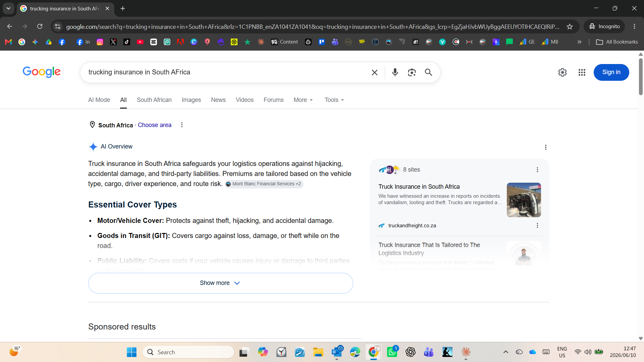644x362 pixels.
Task: Click the address bar URL
Action: 312,26
